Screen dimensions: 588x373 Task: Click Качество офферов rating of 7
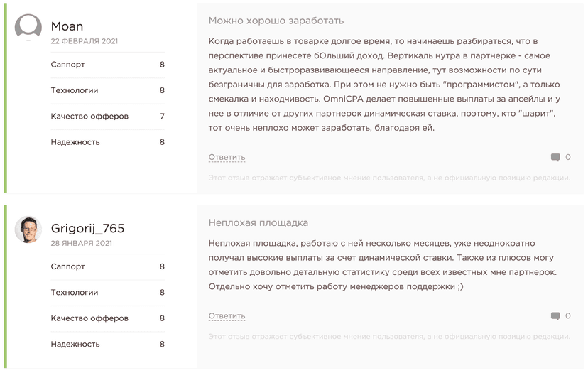click(108, 117)
